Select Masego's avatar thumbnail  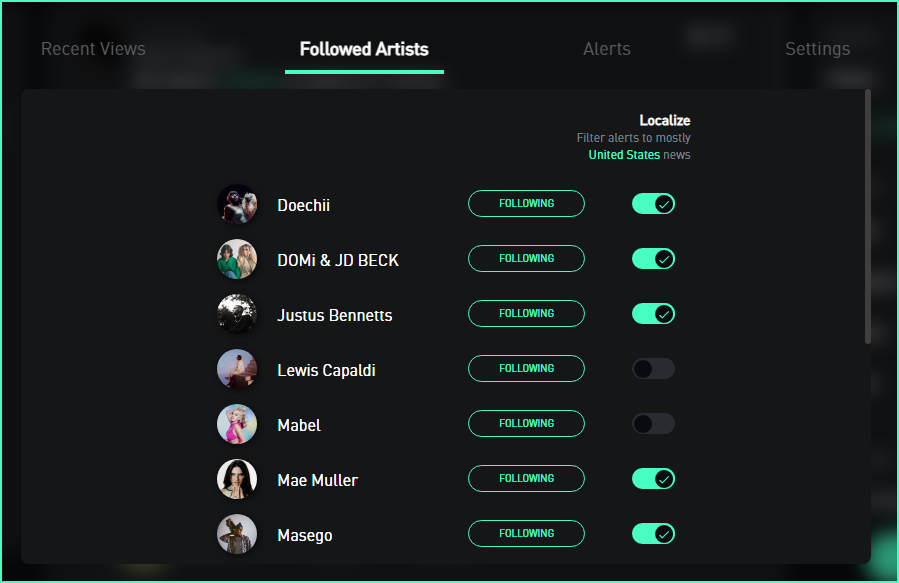237,534
